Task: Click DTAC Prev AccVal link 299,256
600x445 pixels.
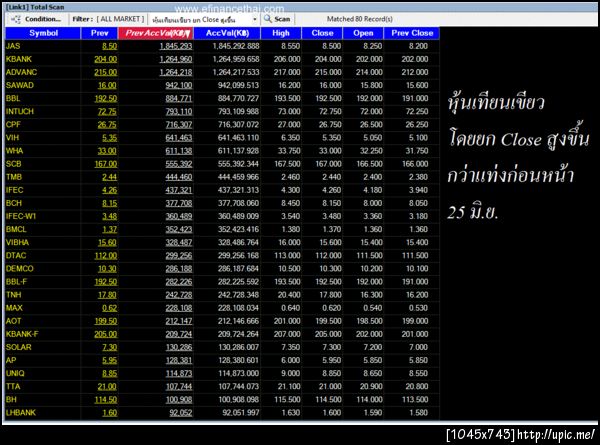Action: tap(179, 256)
